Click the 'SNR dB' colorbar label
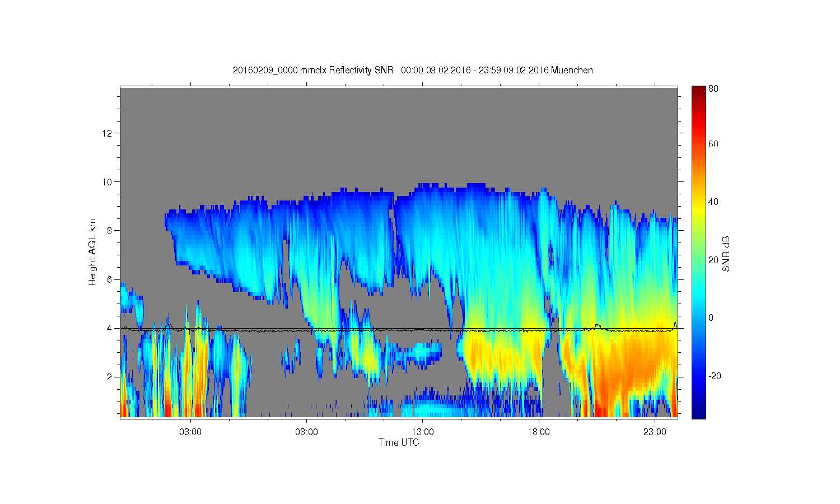840x504 pixels. click(x=726, y=254)
